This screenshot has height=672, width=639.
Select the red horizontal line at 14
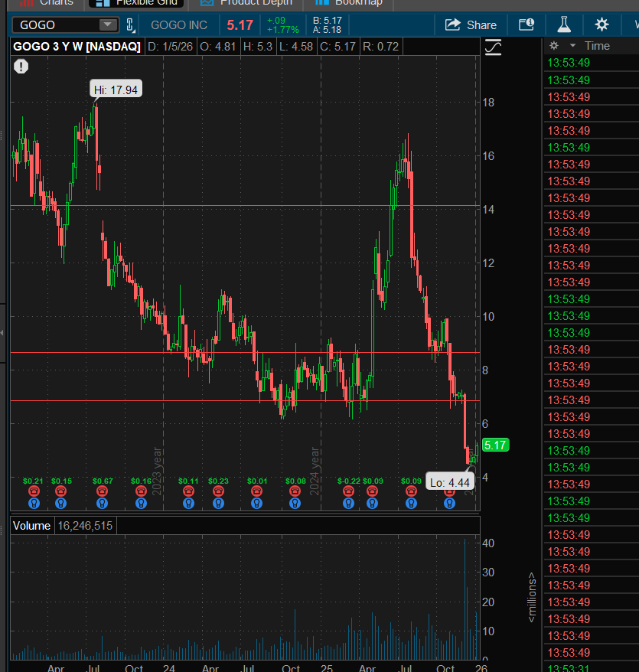pos(245,206)
